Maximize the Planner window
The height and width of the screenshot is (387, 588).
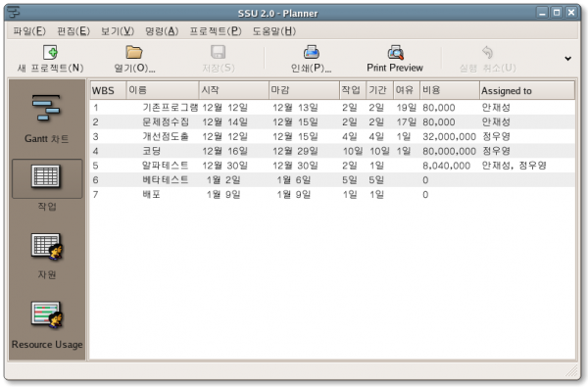[557, 13]
